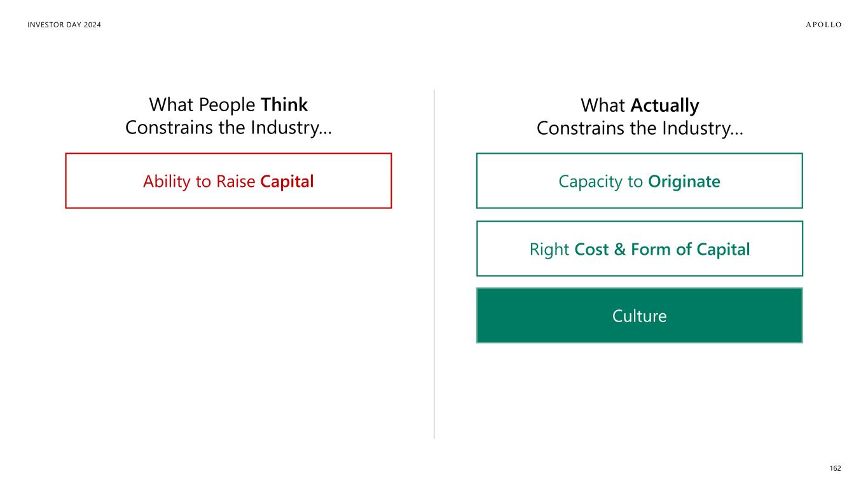
Task: Click the slide page number 162
Action: [835, 468]
